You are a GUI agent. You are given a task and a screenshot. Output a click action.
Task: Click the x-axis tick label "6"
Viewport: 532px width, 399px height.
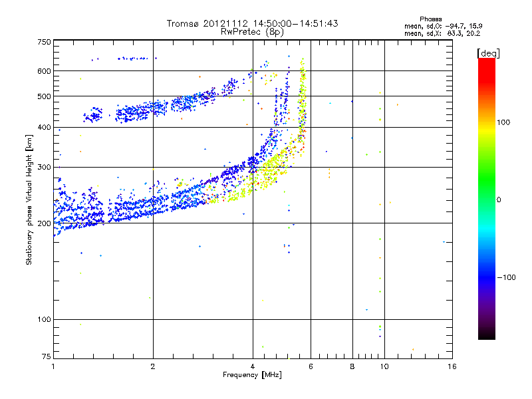pyautogui.click(x=311, y=366)
